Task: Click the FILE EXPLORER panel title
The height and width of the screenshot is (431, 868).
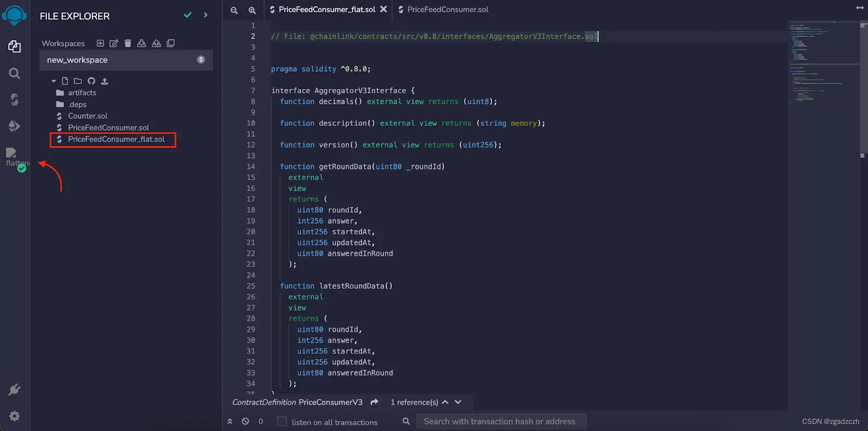Action: click(x=75, y=16)
